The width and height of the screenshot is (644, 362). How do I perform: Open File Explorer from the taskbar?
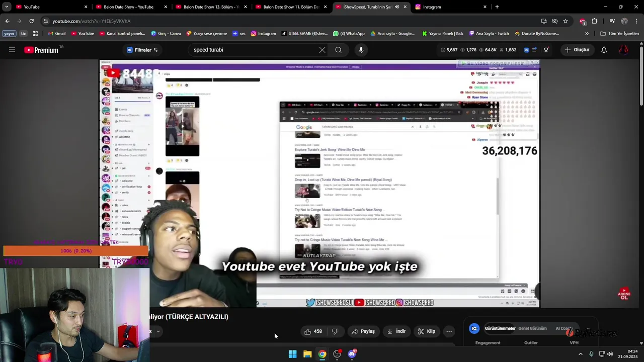click(307, 354)
